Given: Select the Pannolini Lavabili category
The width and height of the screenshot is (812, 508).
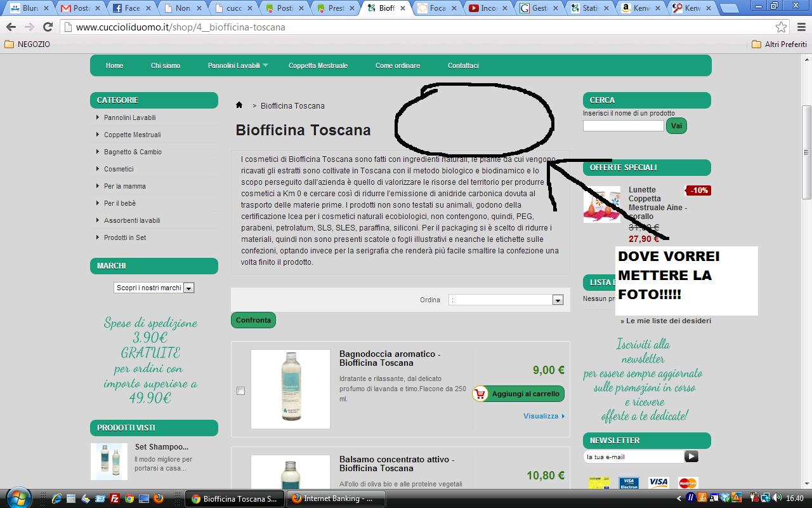Looking at the screenshot, I should 130,117.
